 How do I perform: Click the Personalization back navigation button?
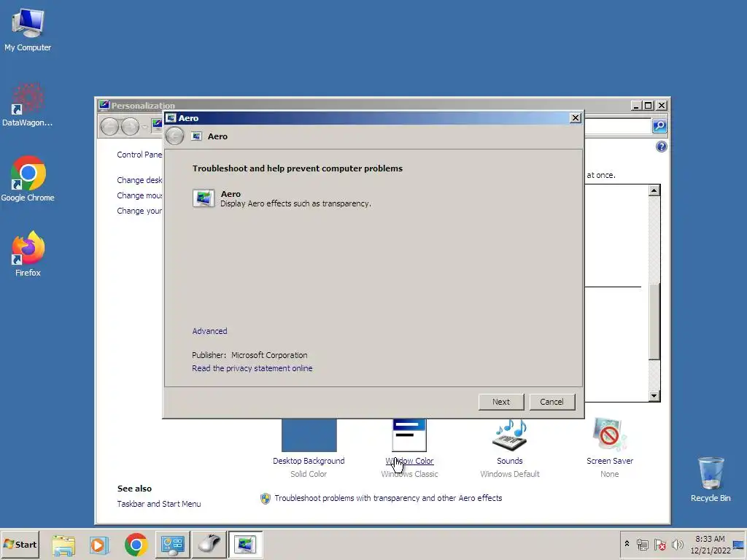pyautogui.click(x=109, y=127)
